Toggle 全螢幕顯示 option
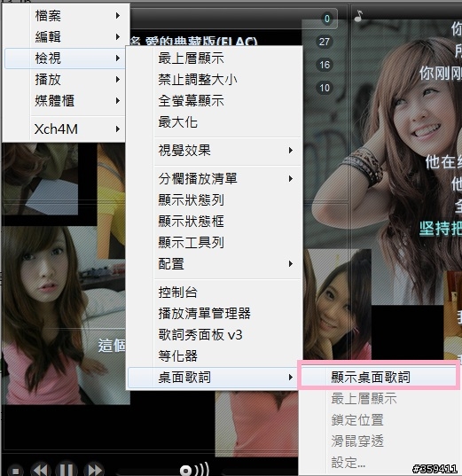This screenshot has width=462, height=476. coord(214,101)
